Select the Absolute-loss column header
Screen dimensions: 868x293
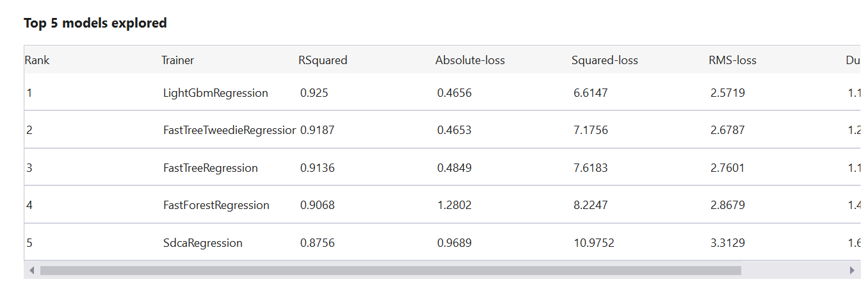click(470, 60)
